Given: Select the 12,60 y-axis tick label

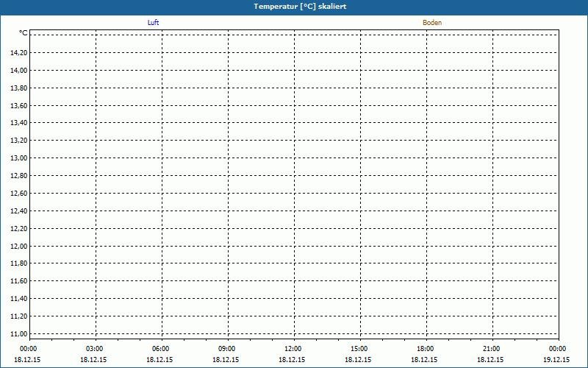Looking at the screenshot, I should [x=19, y=194].
